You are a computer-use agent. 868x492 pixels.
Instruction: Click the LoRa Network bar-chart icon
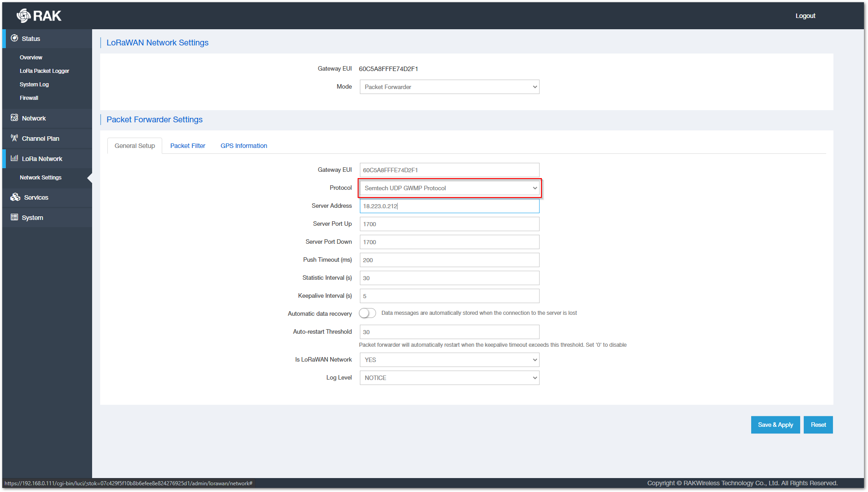(14, 158)
